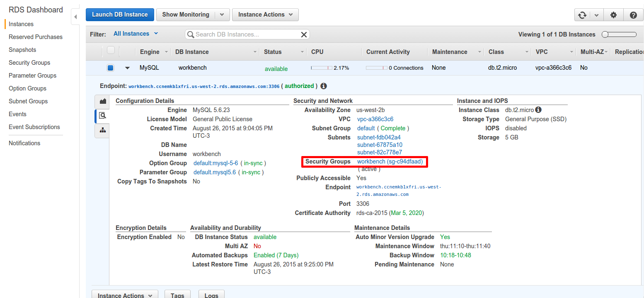
Task: Open the default:mysql-5-6 option group link
Action: pyautogui.click(x=216, y=163)
